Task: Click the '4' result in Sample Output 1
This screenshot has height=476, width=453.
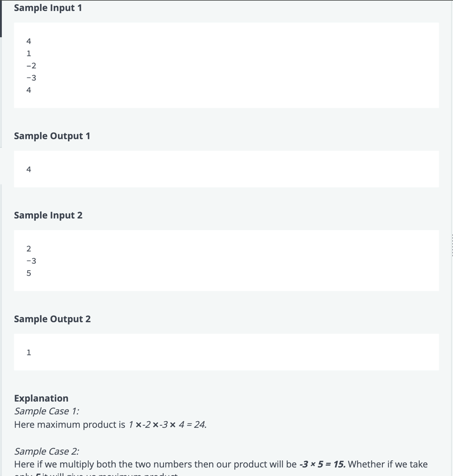Action: (29, 169)
